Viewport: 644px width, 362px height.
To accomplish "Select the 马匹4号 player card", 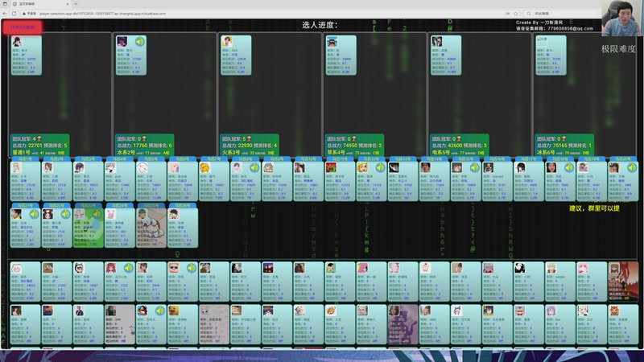I will coord(119,182).
